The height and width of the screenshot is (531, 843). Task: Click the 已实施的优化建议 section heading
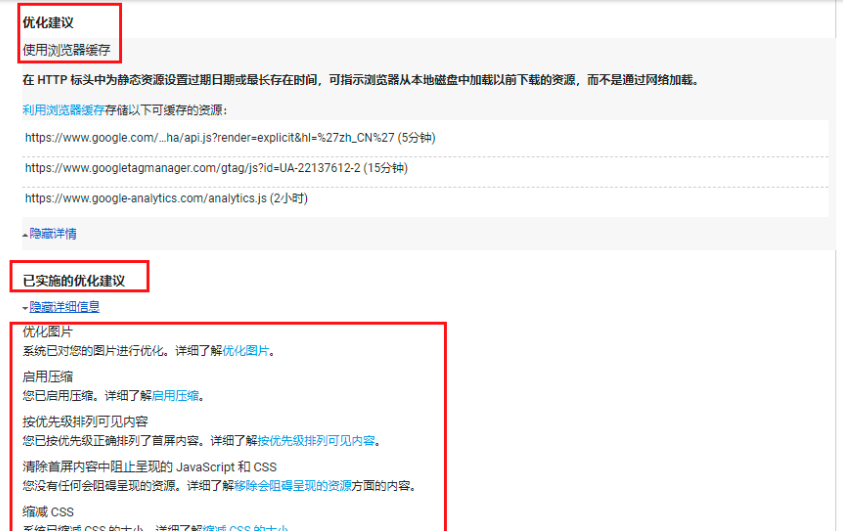tap(74, 280)
